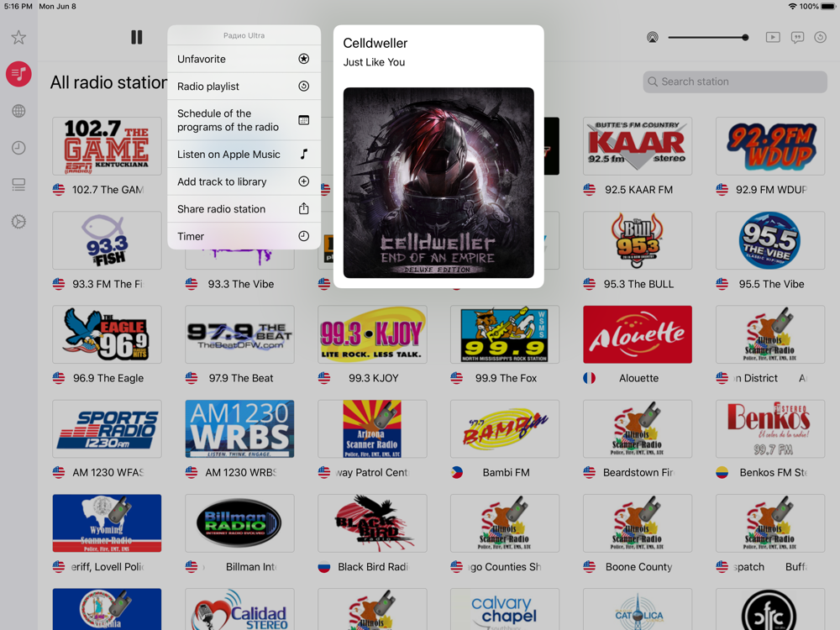
Task: Open 97.9 The Beat station logo
Action: (x=239, y=335)
